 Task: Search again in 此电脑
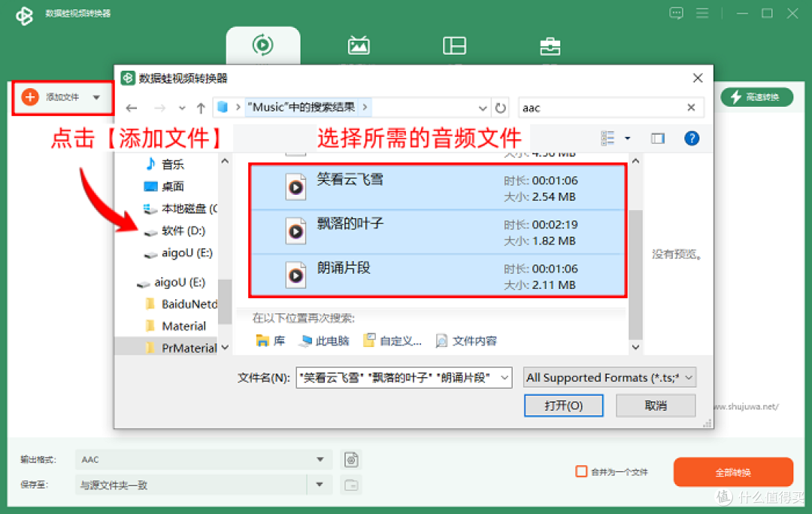pos(325,340)
